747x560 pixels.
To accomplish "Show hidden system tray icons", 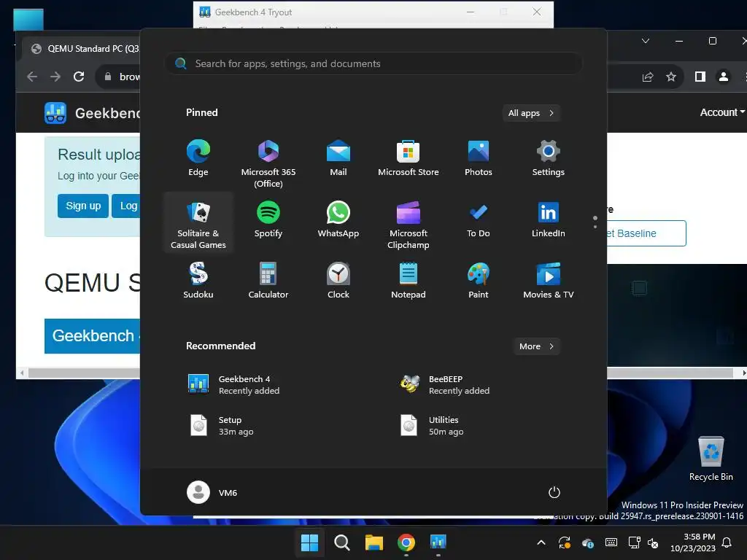I will pos(541,542).
